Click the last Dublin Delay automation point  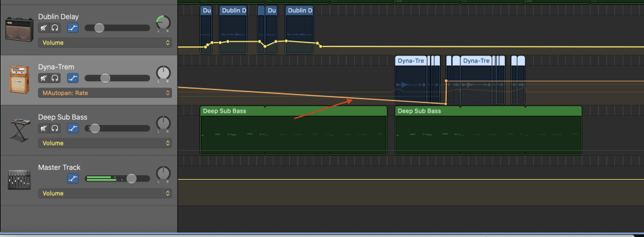click(x=321, y=46)
